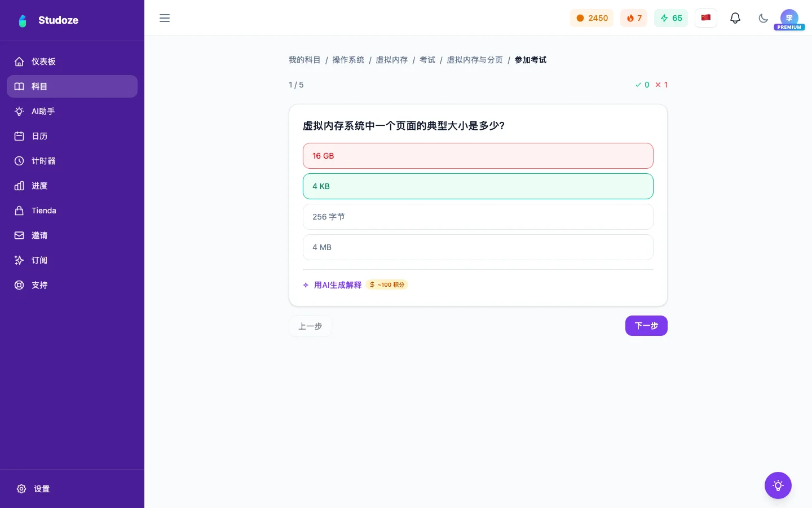The image size is (812, 508).
Task: Select the 16 GB answer option
Action: (x=478, y=156)
